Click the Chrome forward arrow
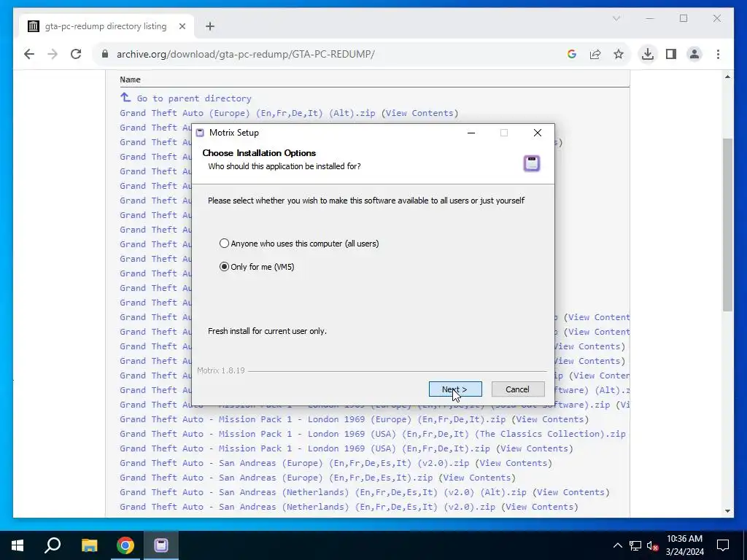 (53, 54)
